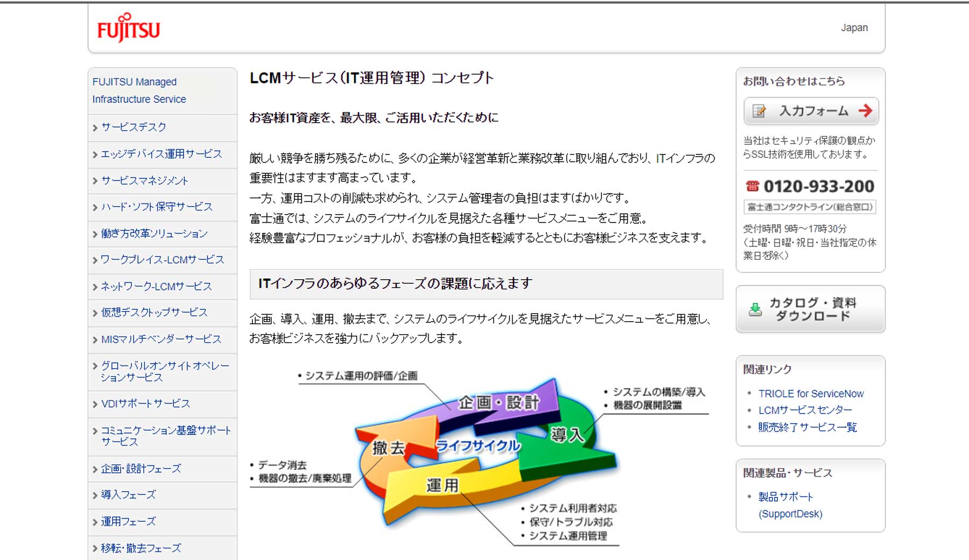
Task: Click the chevron beside 仮想デスクトップサービス
Action: 95,313
